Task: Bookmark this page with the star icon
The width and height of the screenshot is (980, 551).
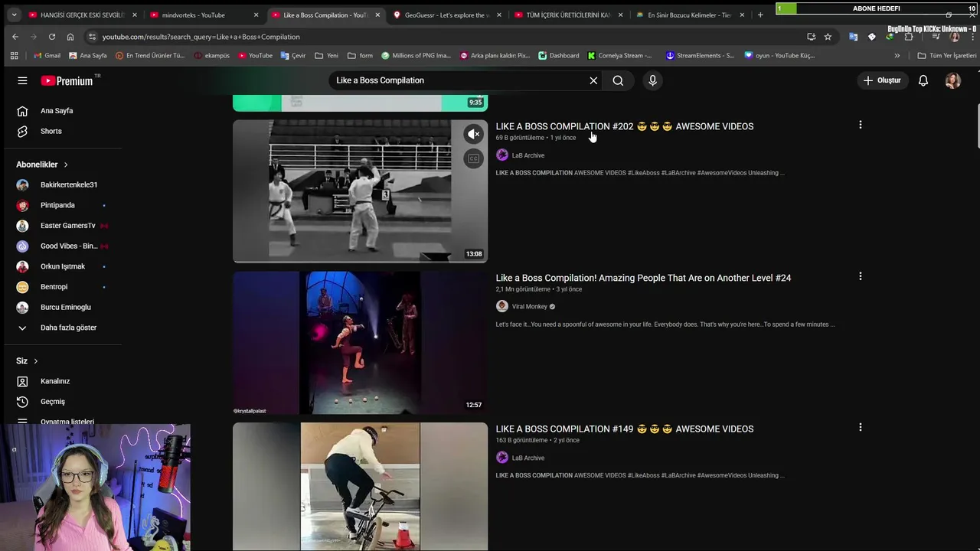Action: 828,37
